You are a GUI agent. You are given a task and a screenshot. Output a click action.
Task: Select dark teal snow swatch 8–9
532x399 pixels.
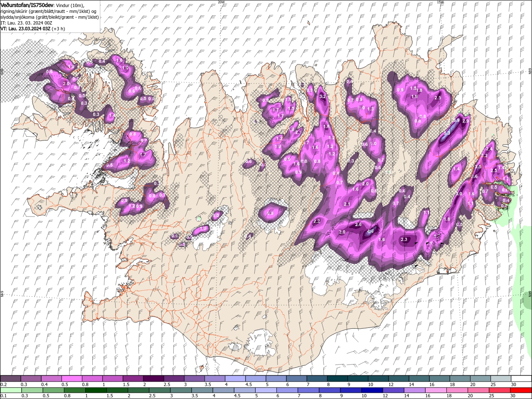click(x=337, y=379)
